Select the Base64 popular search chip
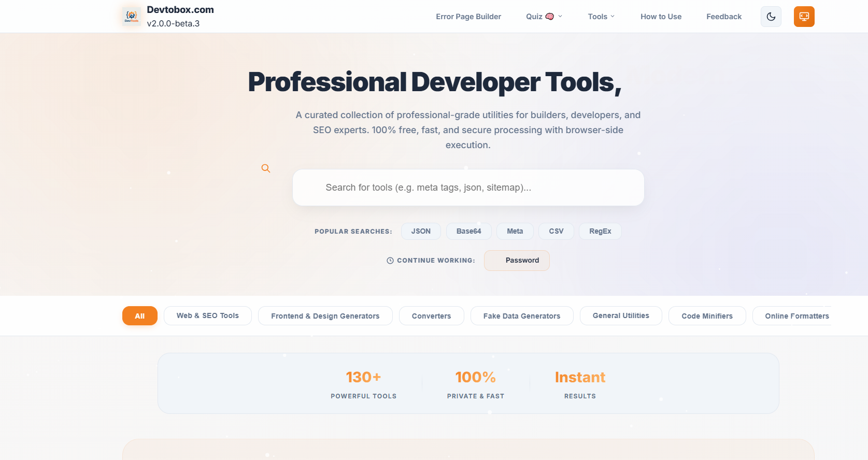Viewport: 868px width, 460px height. tap(469, 231)
